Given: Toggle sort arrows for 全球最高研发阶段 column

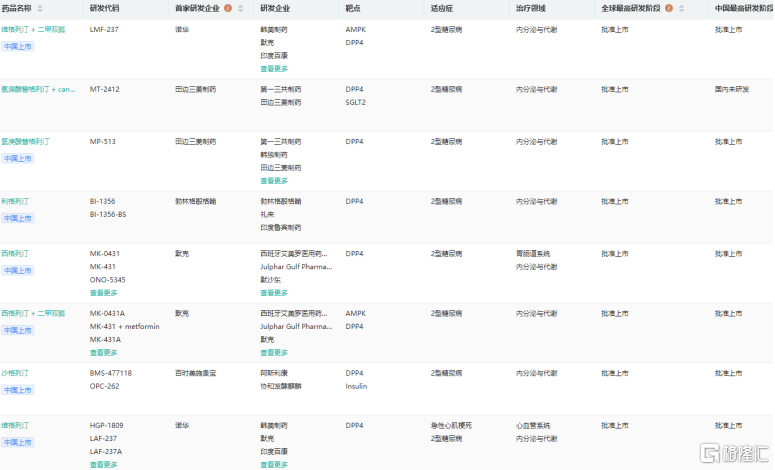Looking at the screenshot, I should [682, 8].
